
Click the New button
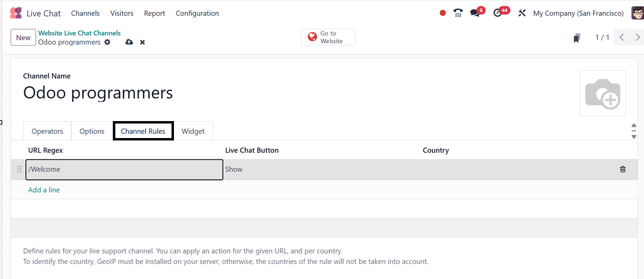(23, 37)
